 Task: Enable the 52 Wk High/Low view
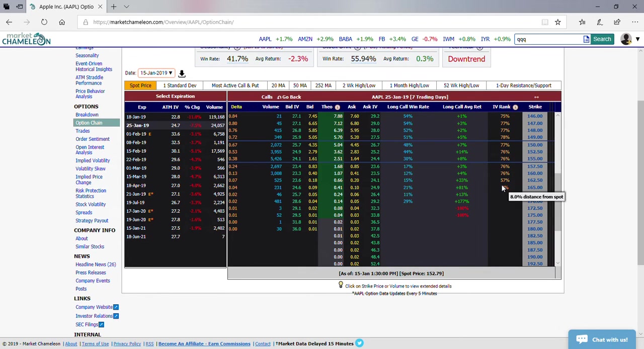[461, 85]
